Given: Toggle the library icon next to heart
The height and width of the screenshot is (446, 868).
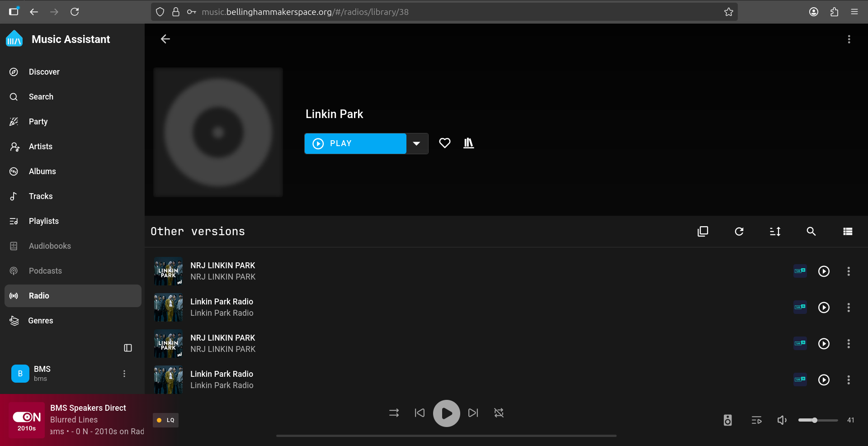Looking at the screenshot, I should (469, 143).
